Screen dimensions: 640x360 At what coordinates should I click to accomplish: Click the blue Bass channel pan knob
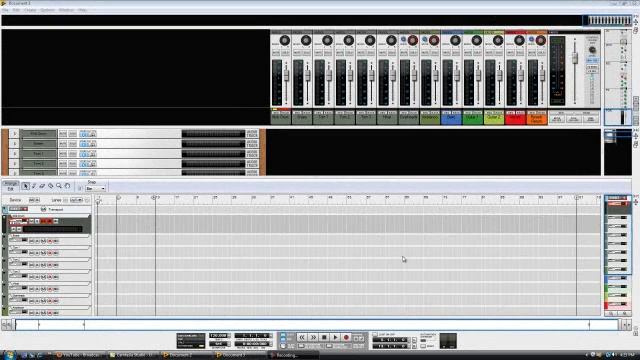coord(455,40)
